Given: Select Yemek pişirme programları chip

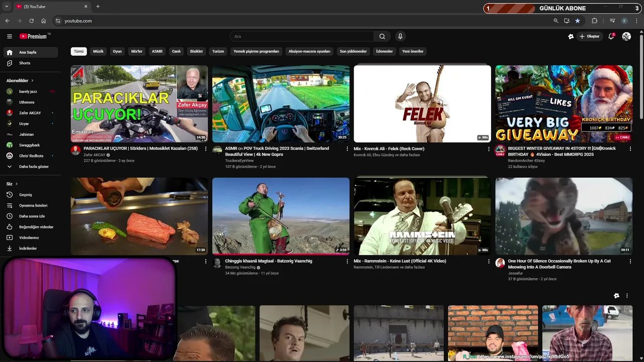Looking at the screenshot, I should coord(256,51).
